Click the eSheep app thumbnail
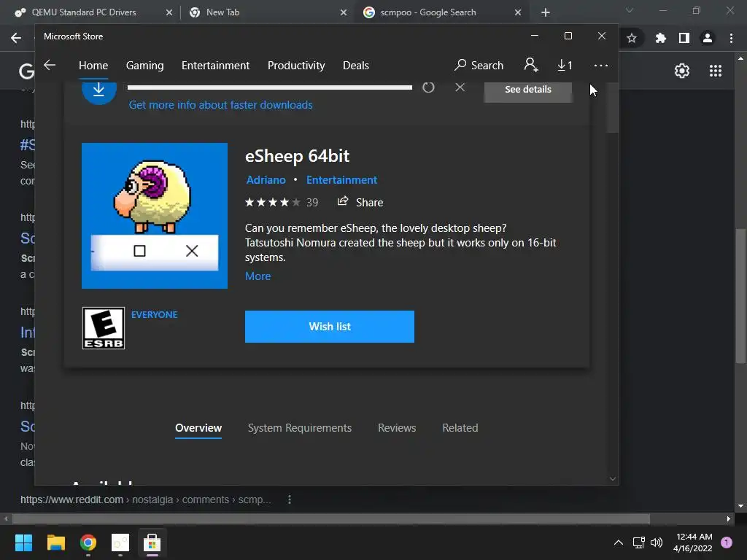Viewport: 747px width, 560px height. 155,216
